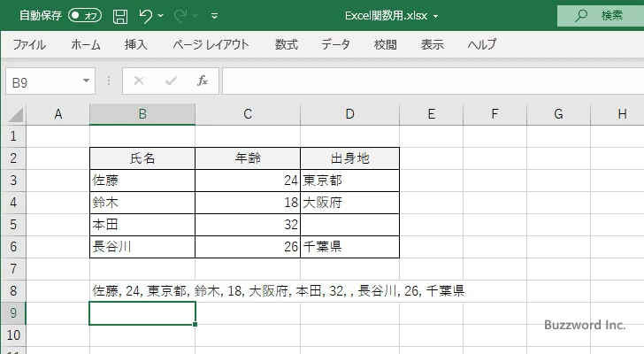Toggle the 自動保存 AutoSave switch
This screenshot has height=354, width=644.
click(x=85, y=16)
